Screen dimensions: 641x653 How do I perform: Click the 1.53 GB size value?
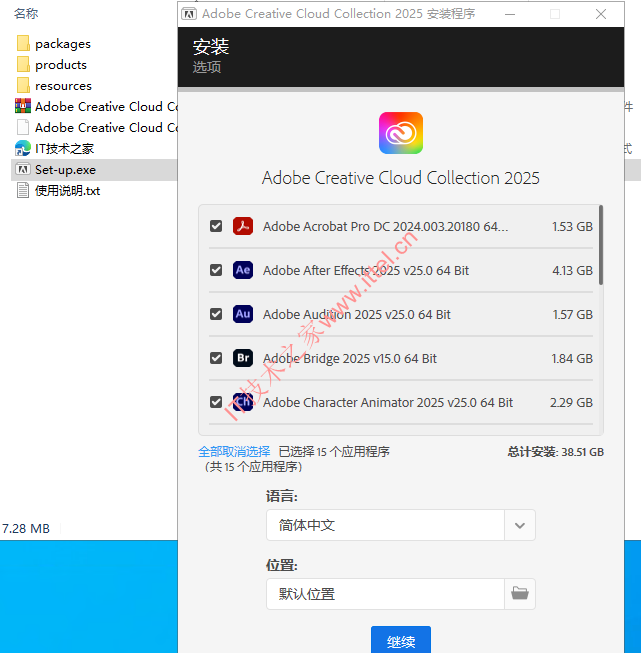pos(572,226)
